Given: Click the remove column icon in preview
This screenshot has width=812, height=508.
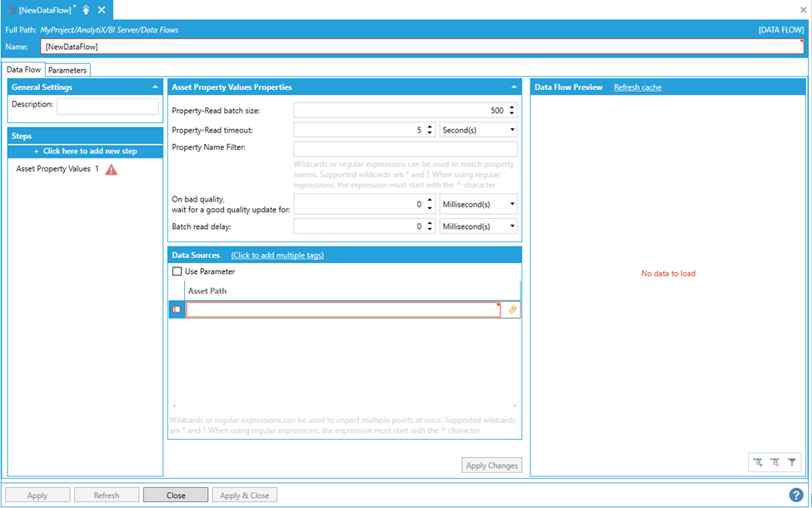Looking at the screenshot, I should pos(775,461).
